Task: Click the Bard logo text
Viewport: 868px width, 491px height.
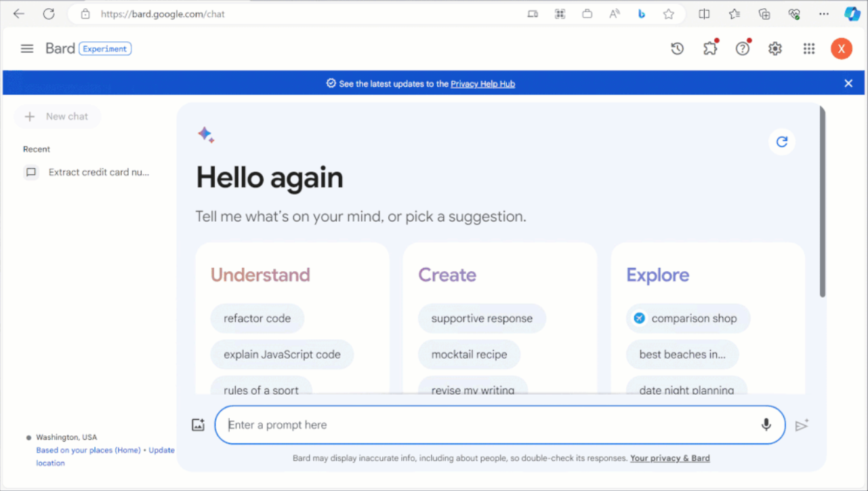Action: tap(60, 48)
